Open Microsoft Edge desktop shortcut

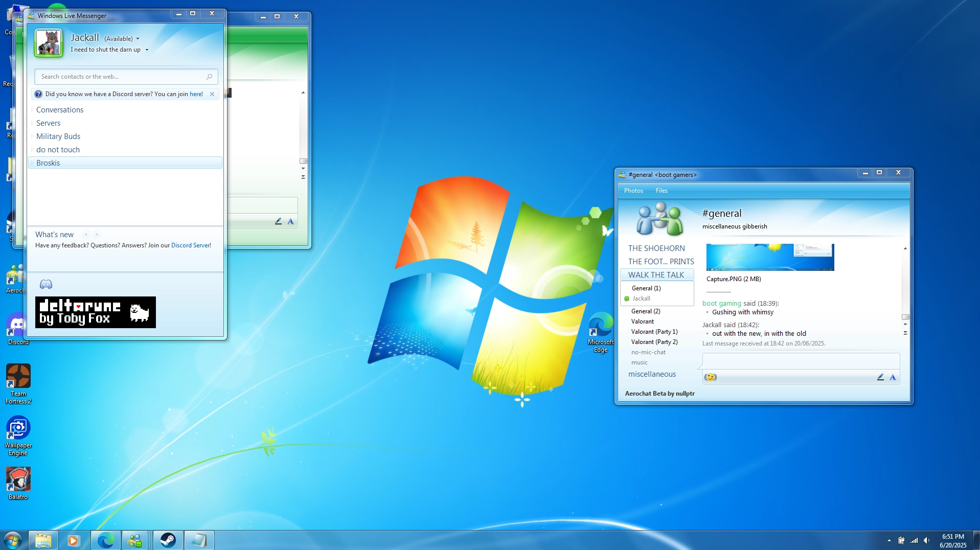(x=601, y=332)
